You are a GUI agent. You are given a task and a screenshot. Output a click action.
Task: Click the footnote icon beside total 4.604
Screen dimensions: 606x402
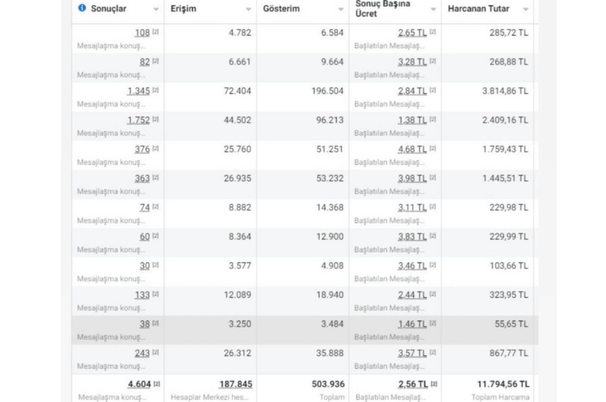point(156,382)
